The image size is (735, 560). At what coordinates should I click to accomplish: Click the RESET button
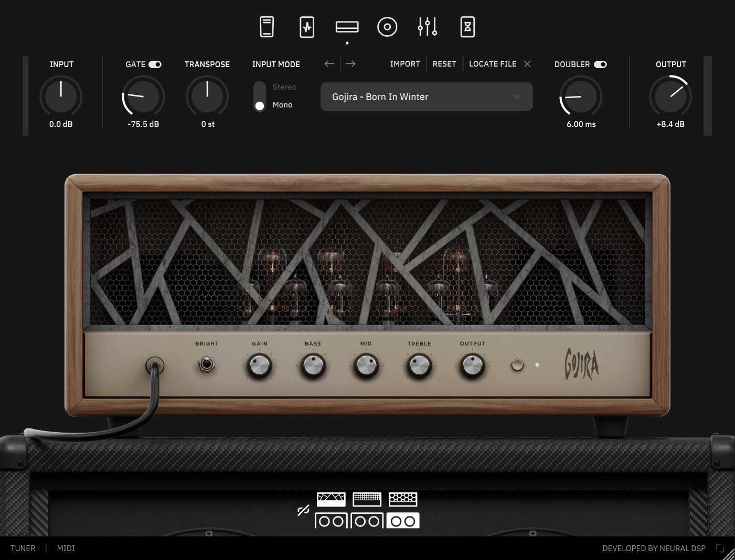click(444, 64)
